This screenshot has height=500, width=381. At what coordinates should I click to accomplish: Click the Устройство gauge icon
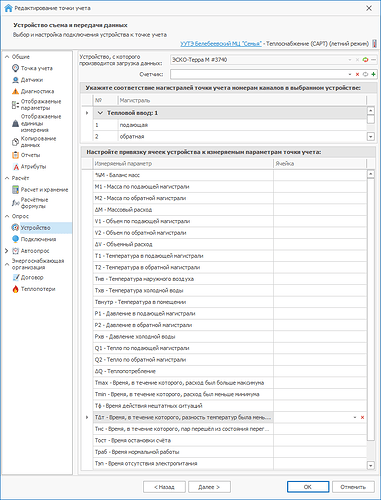(x=15, y=228)
